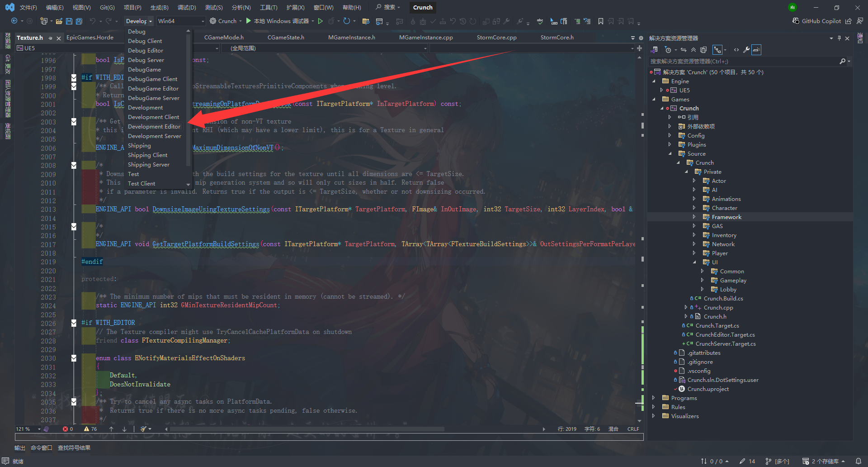Open the global scope dropdown
This screenshot has height=467, width=868.
pyautogui.click(x=324, y=48)
